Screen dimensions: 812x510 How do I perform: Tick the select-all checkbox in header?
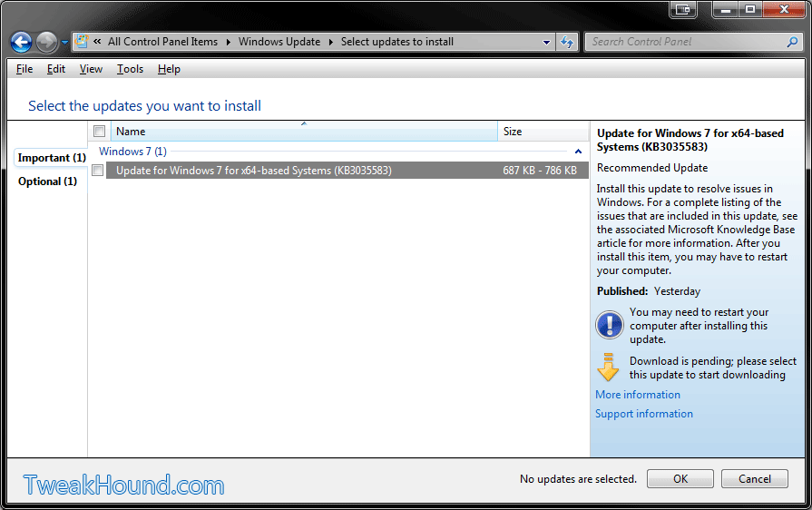pyautogui.click(x=100, y=132)
